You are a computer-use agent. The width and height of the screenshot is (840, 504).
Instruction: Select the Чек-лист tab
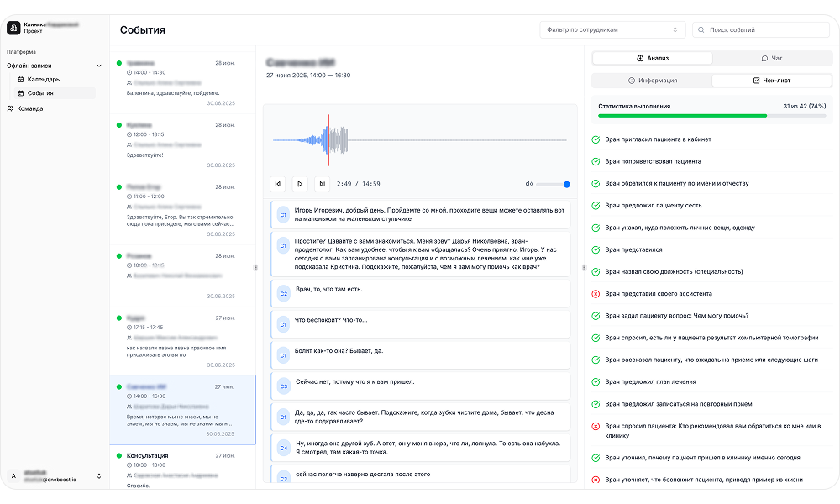[772, 81]
